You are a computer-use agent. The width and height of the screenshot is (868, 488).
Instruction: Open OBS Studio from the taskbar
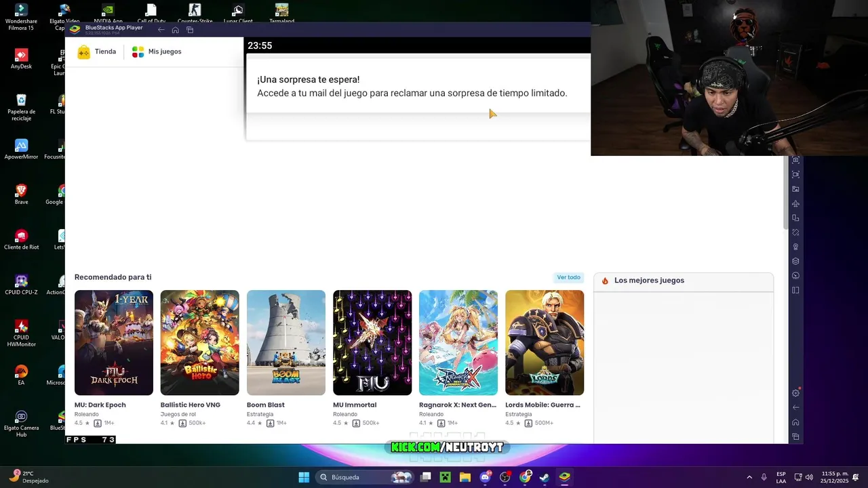pos(505,477)
